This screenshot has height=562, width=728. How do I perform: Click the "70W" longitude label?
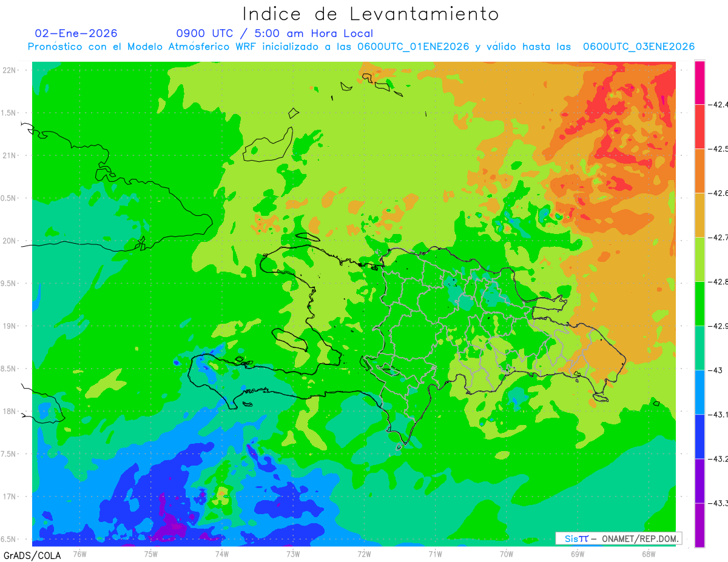pos(507,554)
